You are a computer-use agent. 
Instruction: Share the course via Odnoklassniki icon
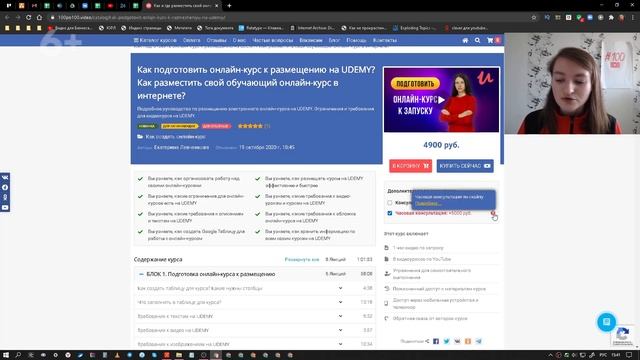click(x=468, y=341)
